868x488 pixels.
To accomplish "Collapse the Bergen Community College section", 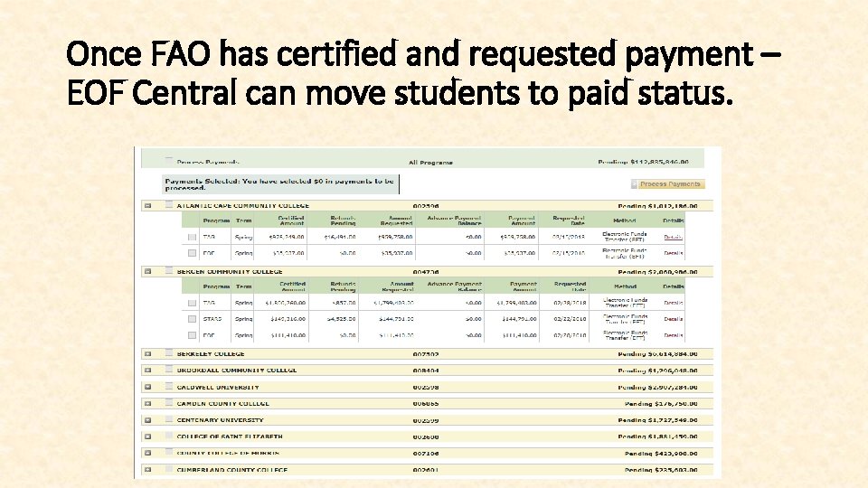I will [x=147, y=272].
